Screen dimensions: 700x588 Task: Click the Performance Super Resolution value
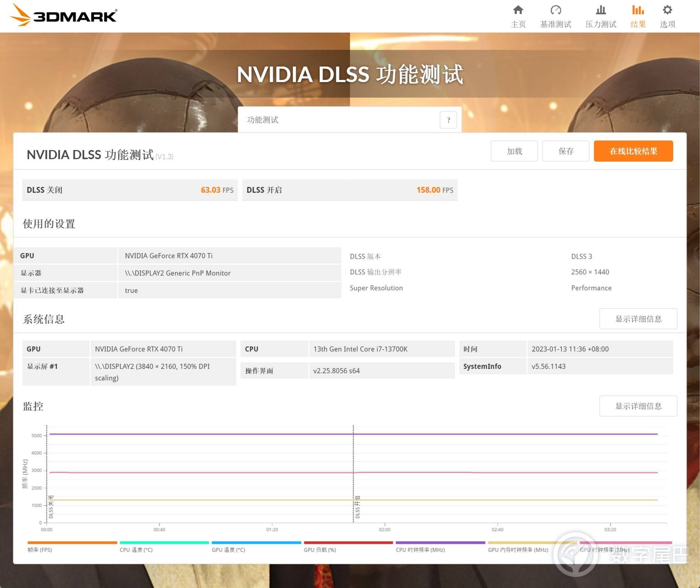click(591, 288)
